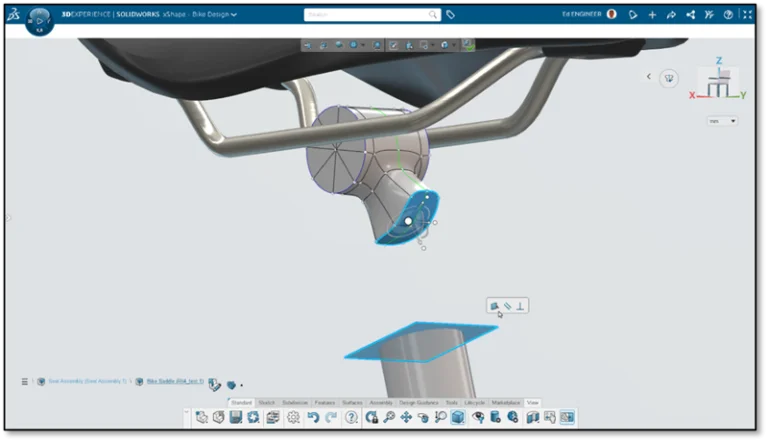
Task: Click the Bike Saddle breadcrumb link
Action: coord(175,381)
